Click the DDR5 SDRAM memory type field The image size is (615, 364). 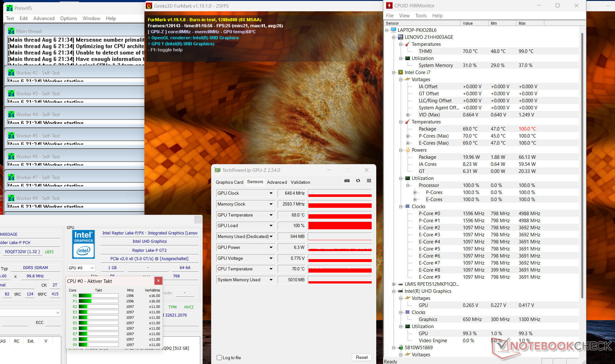click(x=35, y=268)
